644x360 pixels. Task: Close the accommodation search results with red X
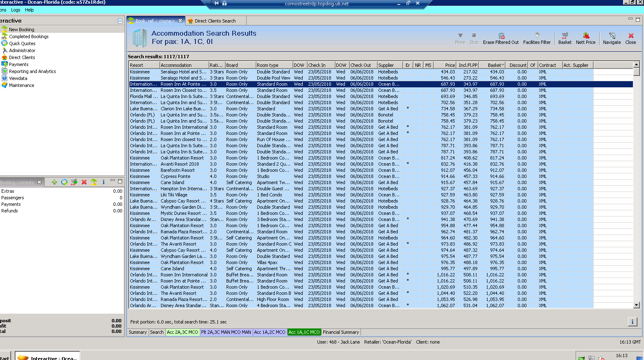pyautogui.click(x=631, y=36)
